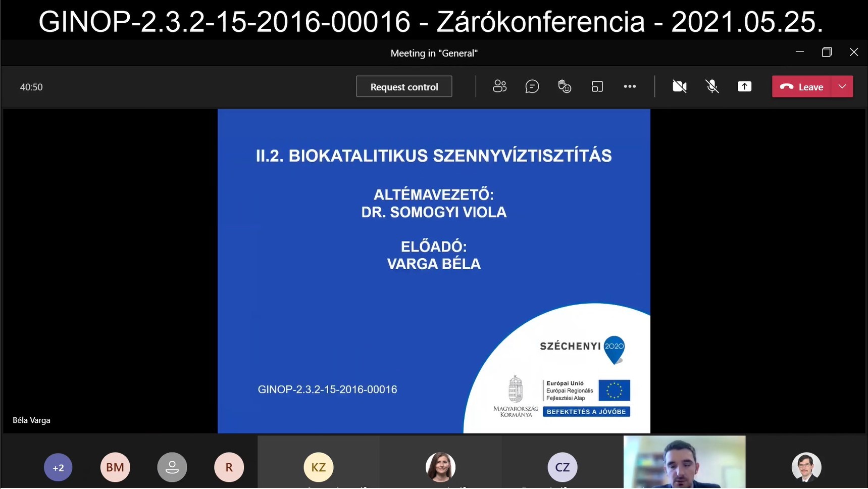Viewport: 868px width, 489px height.
Task: Click the red phone Leave icon
Action: tap(787, 87)
